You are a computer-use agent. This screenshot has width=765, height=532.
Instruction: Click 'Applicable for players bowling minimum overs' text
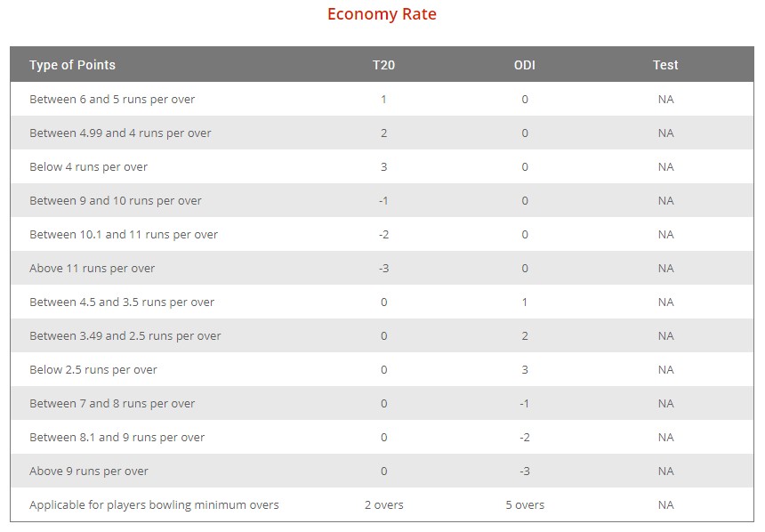[x=154, y=505]
